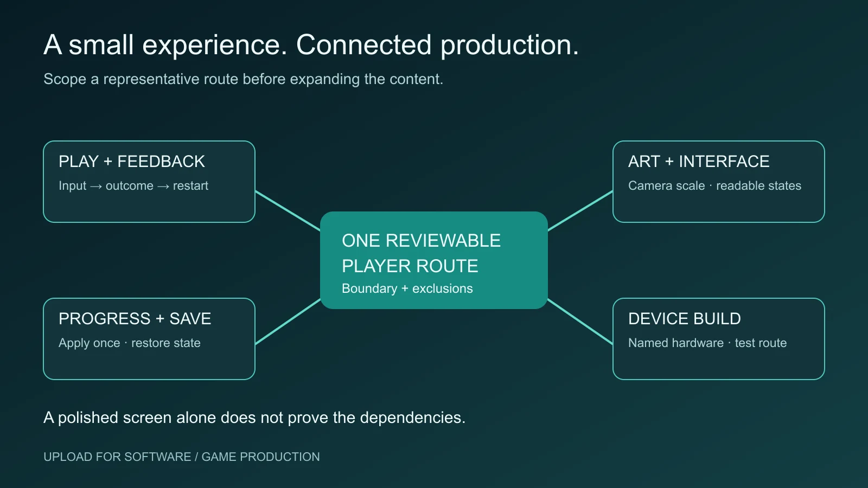The image size is (868, 488).
Task: Click 'Camera scale · readable states' text
Action: [714, 186]
